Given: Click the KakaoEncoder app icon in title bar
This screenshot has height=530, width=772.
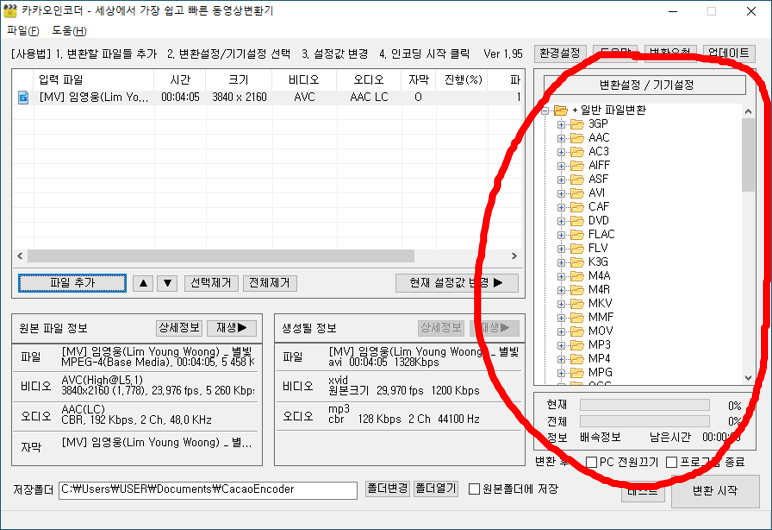Looking at the screenshot, I should click(10, 11).
